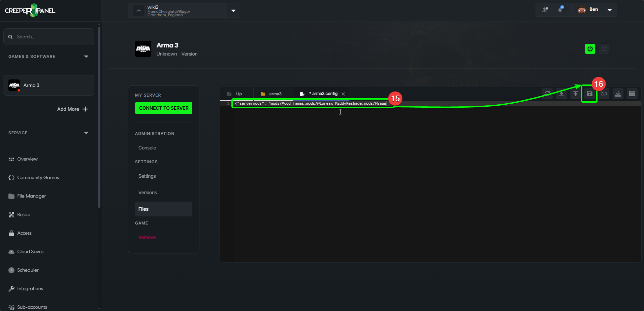
Task: Close the arma3.config tab
Action: click(343, 94)
